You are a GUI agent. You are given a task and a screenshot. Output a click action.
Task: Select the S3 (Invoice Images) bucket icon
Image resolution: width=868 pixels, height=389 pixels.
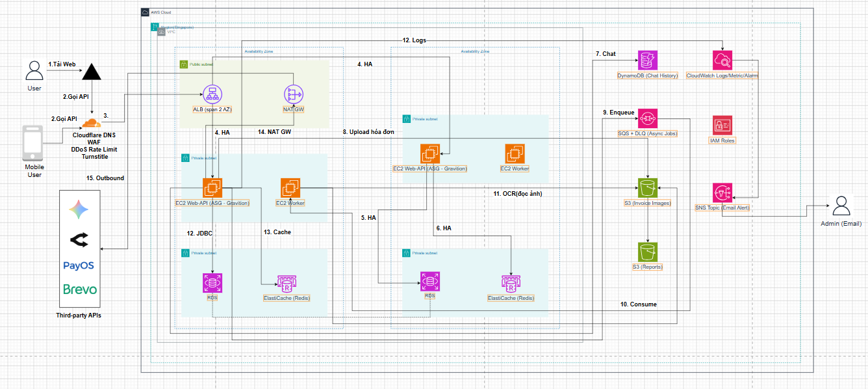coord(647,189)
